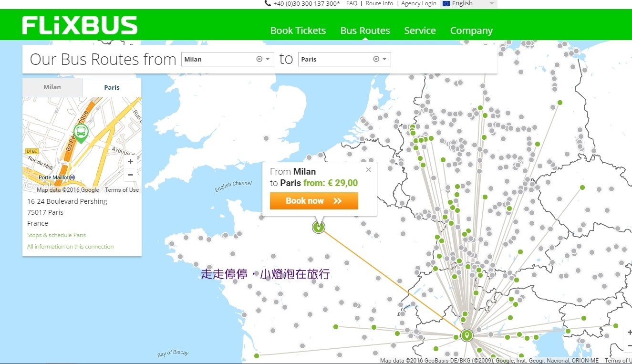
Task: Click the Porte Maillot metro icon
Action: pyautogui.click(x=72, y=177)
